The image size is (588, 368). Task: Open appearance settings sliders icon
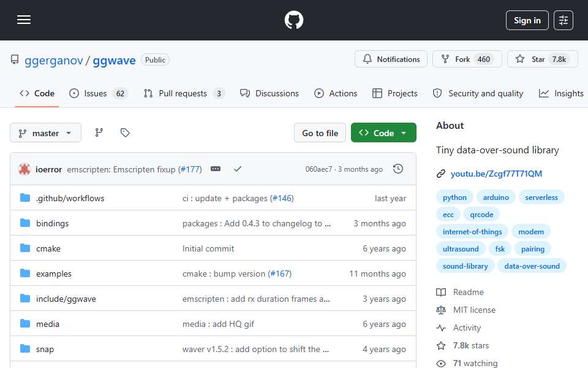click(x=563, y=20)
